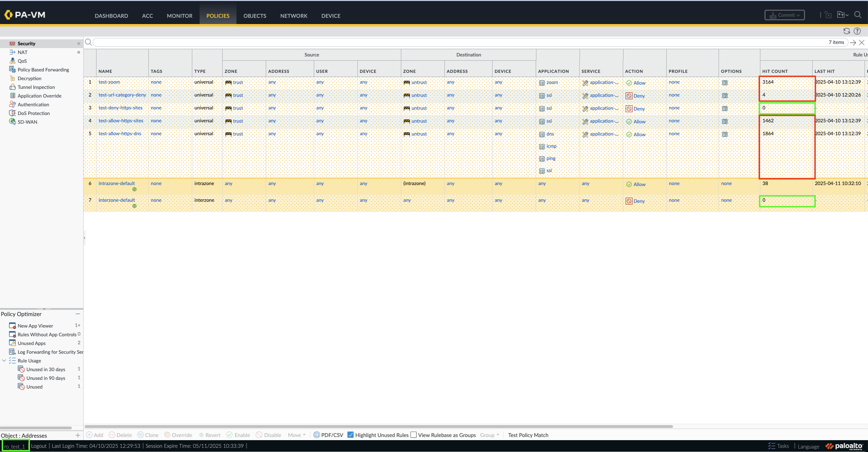868x452 pixels.
Task: Enable View Rulebase as Groups checkbox
Action: pyautogui.click(x=413, y=435)
